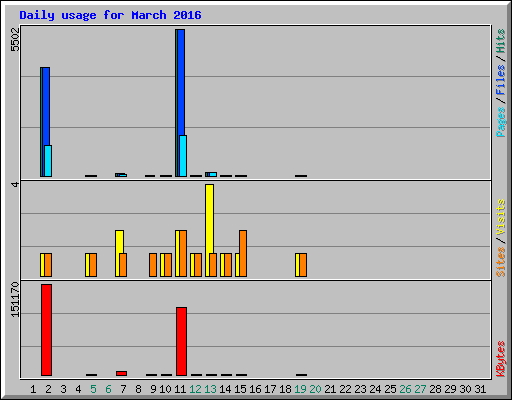Viewport: 512px width, 400px height.
Task: Click the 'Files' legend label
Action: tap(500, 80)
